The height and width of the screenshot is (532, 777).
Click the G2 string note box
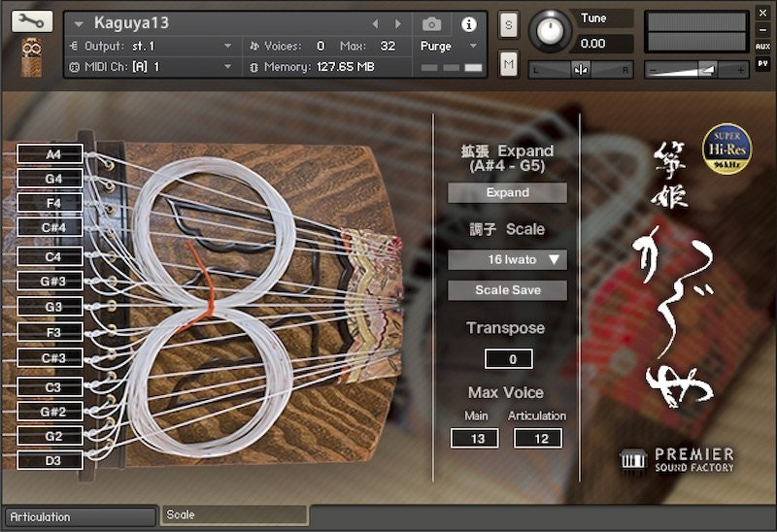50,436
